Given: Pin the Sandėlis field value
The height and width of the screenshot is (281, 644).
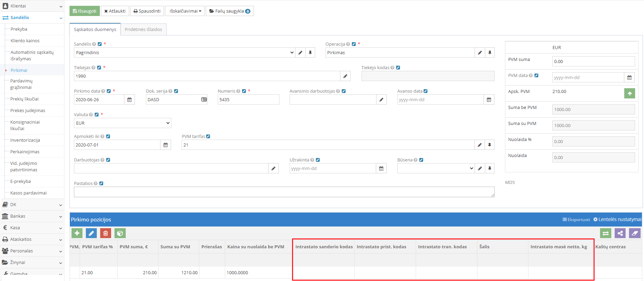Looking at the screenshot, I should click(x=310, y=53).
